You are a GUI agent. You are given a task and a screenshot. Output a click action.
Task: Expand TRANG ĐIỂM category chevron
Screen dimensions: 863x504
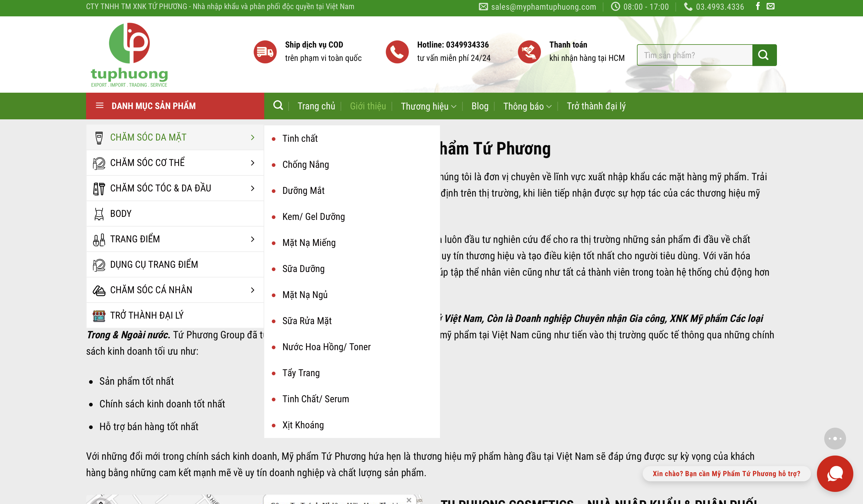click(253, 239)
